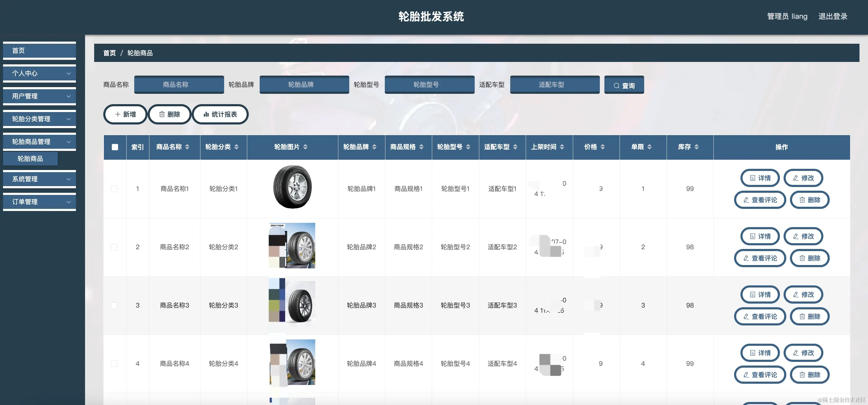
Task: Expand the 用户管理 sidebar menu
Action: 39,96
